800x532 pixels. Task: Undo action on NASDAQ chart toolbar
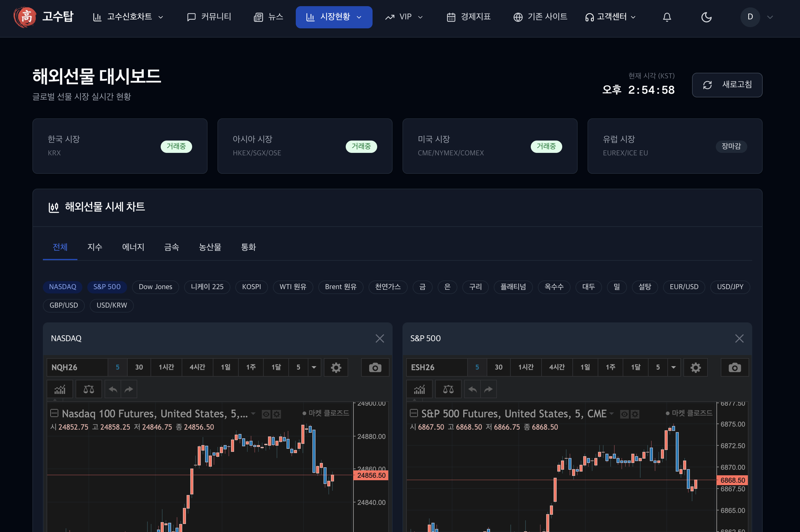pos(113,389)
